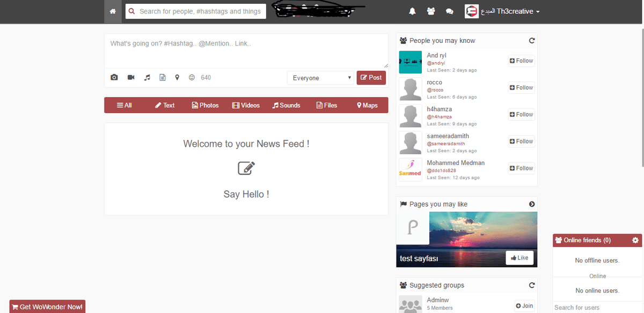Like the test sayfası page
644x313 pixels.
point(519,258)
